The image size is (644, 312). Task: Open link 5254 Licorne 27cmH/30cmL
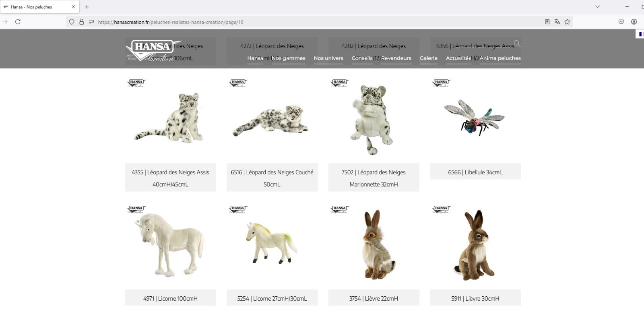pos(272,298)
